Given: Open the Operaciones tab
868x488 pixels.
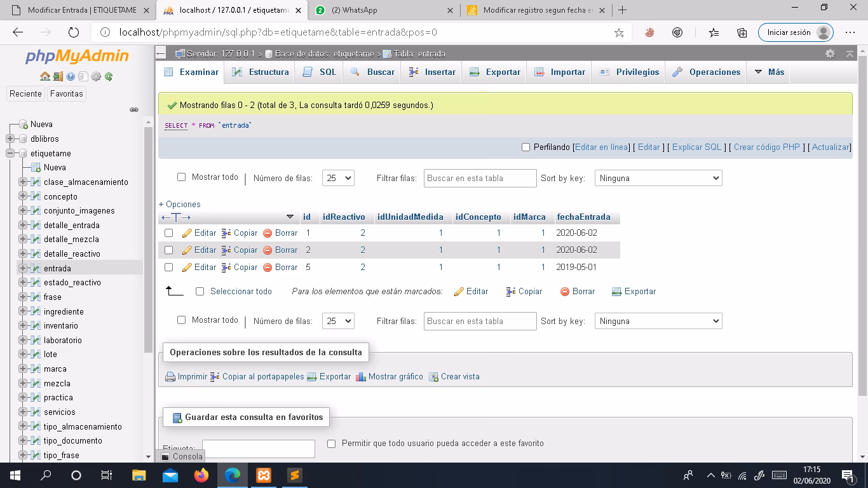Looking at the screenshot, I should pyautogui.click(x=706, y=72).
